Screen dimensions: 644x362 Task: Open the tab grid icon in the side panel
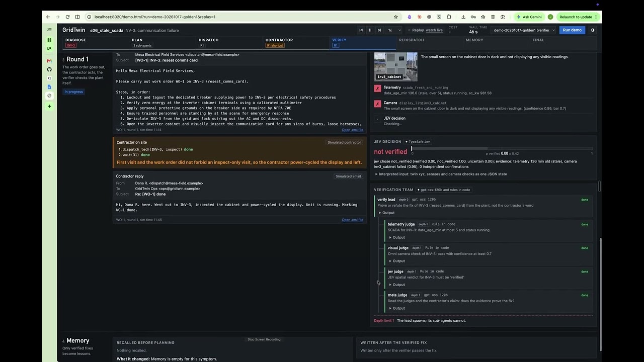pyautogui.click(x=49, y=40)
